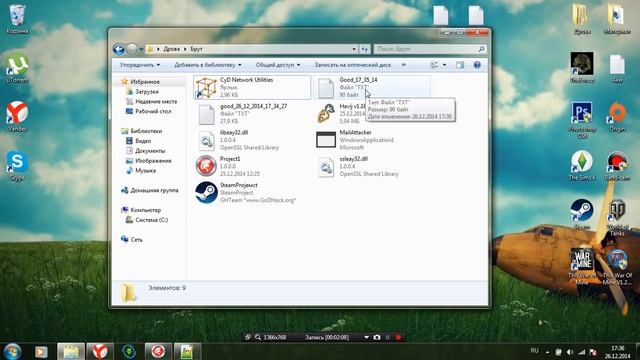This screenshot has width=640, height=360.
Task: Select Сеть in the navigation pane
Action: click(x=136, y=240)
